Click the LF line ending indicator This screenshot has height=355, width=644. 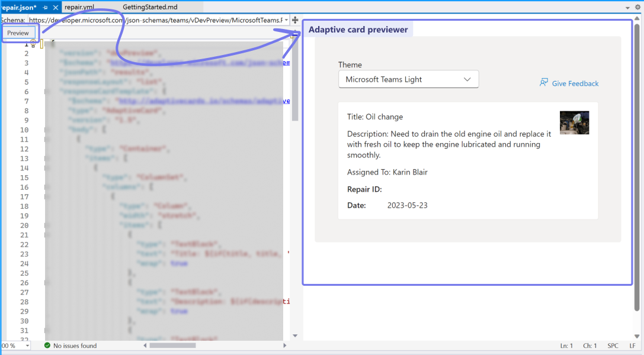pyautogui.click(x=633, y=346)
